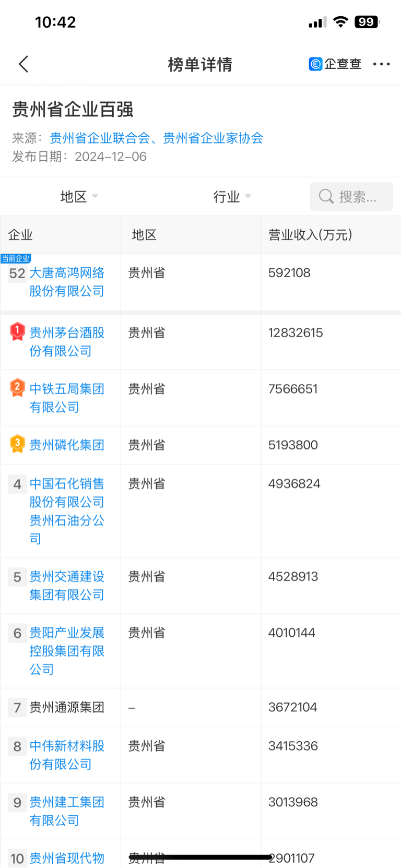Tap revenue value 592108
The height and width of the screenshot is (868, 401).
tap(289, 273)
